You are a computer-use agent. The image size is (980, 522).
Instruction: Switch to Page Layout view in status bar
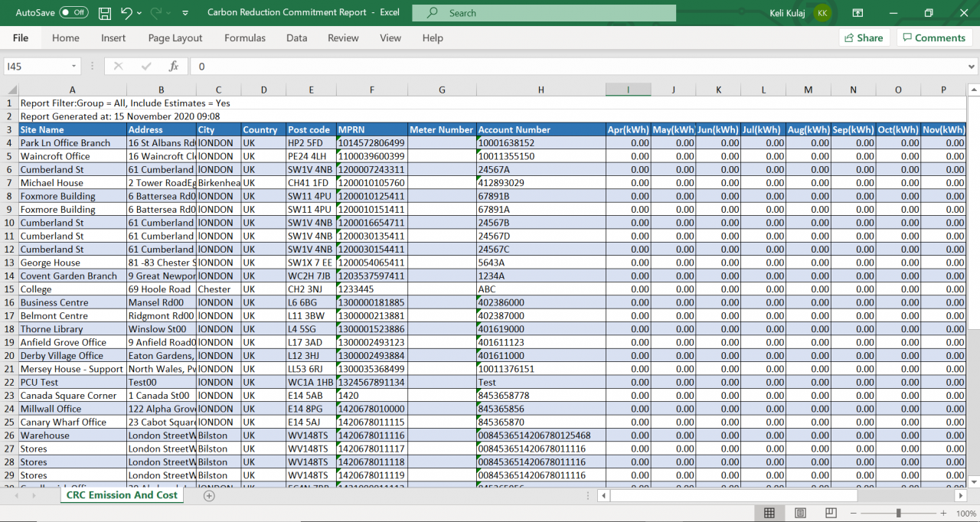799,513
